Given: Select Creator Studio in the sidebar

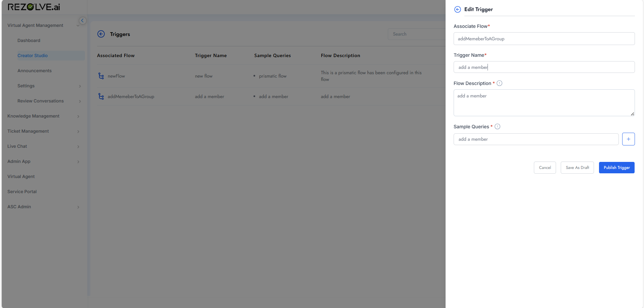Looking at the screenshot, I should [x=33, y=55].
